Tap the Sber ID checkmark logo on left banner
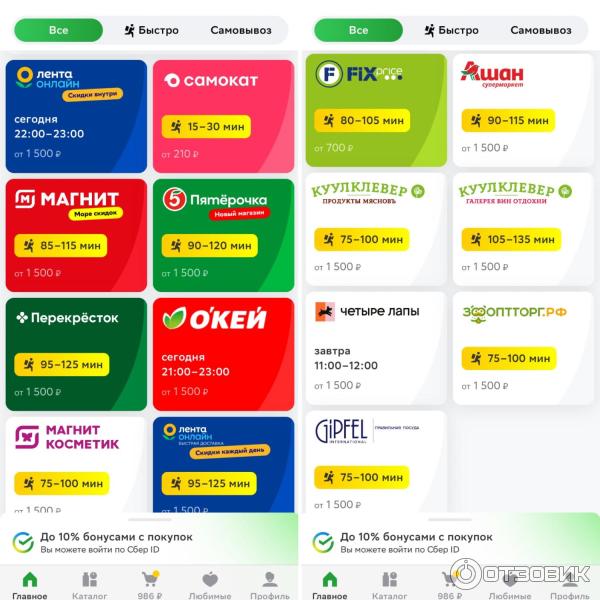The image size is (600, 600). [23, 542]
